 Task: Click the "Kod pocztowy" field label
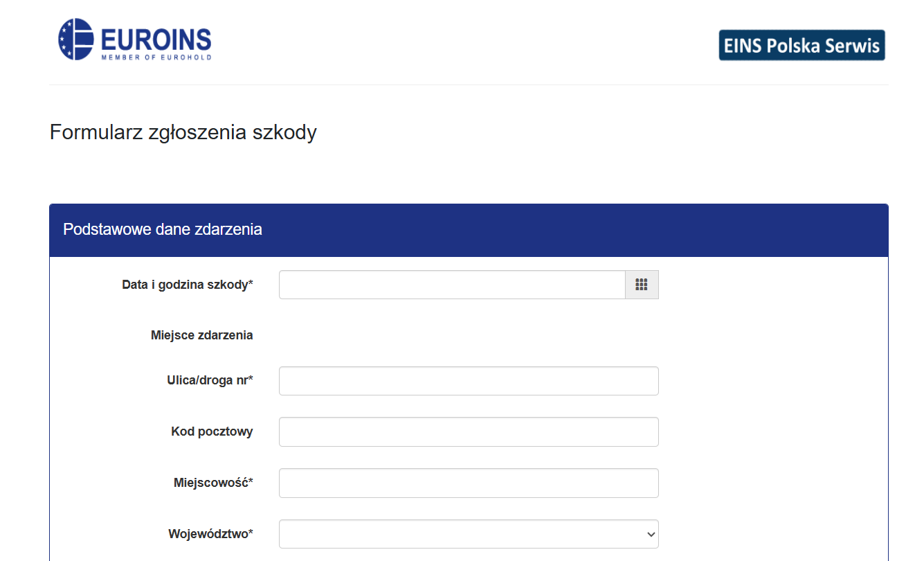click(212, 431)
